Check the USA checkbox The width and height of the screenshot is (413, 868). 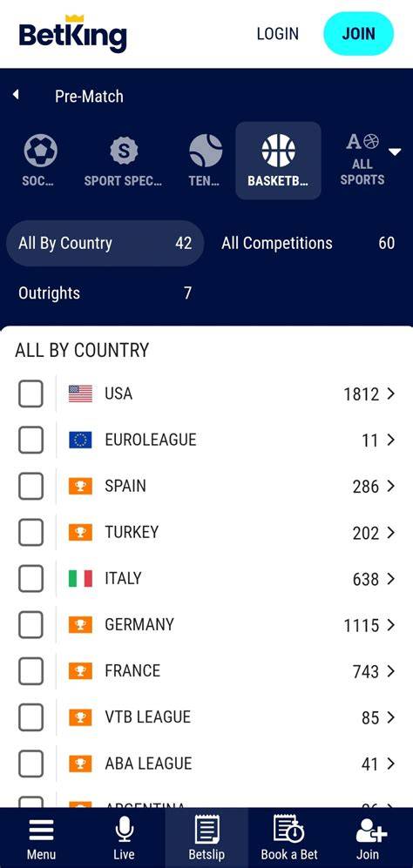tap(30, 394)
